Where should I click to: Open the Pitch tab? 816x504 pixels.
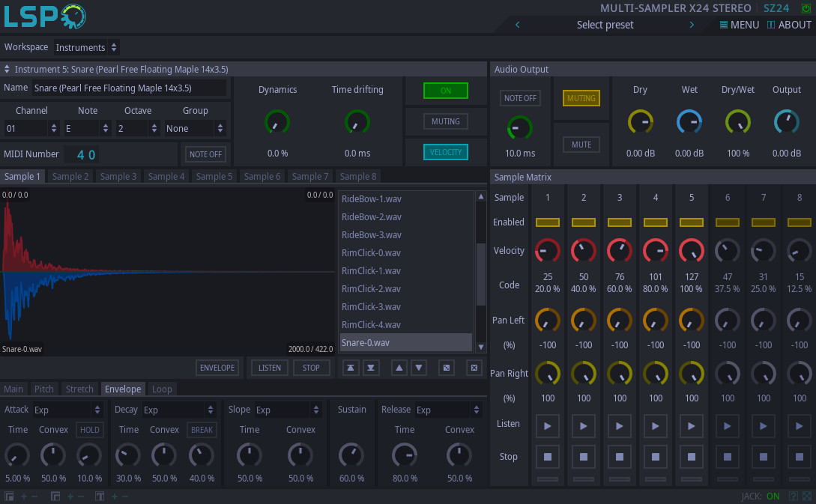point(44,389)
